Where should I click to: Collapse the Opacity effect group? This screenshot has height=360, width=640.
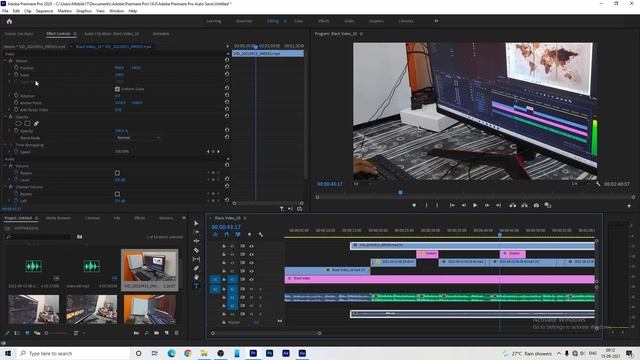click(x=5, y=117)
